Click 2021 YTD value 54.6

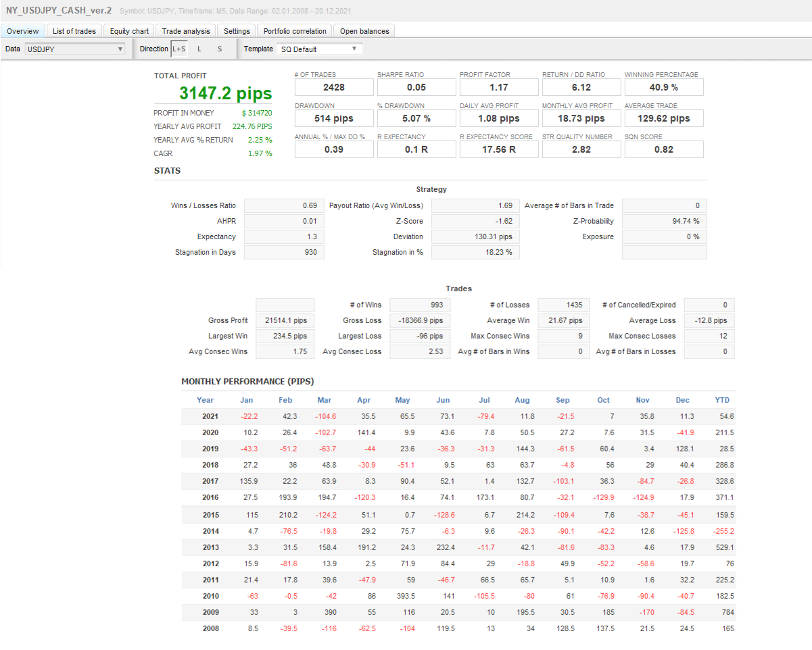point(727,416)
